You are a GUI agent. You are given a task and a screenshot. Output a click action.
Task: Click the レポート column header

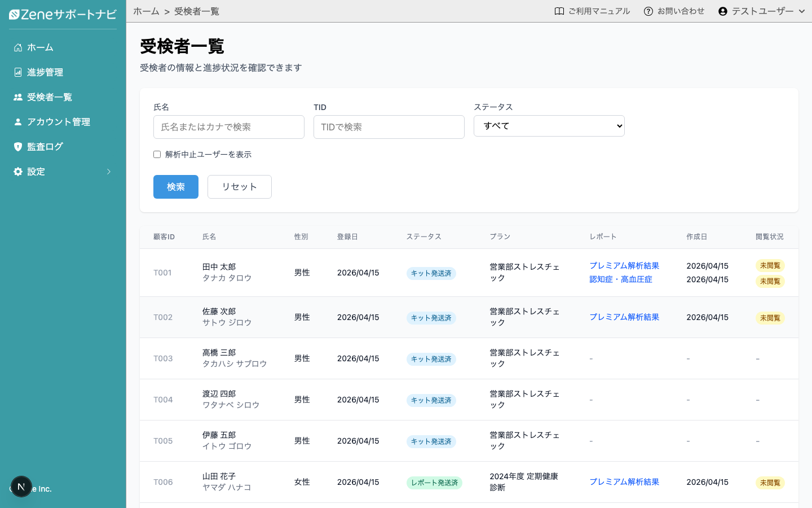[x=603, y=237]
